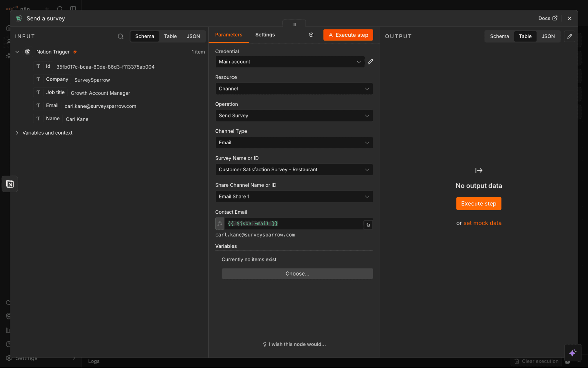
Task: Switch input view to Schema
Action: (144, 36)
